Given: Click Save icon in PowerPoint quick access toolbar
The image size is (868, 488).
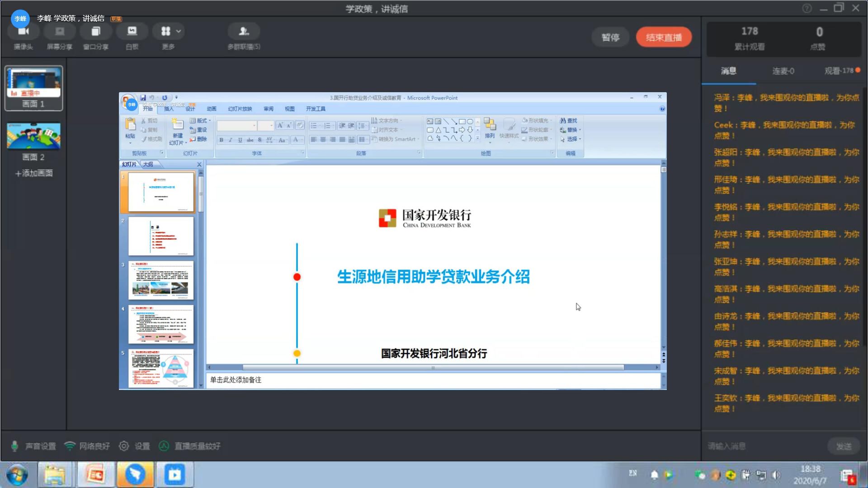Looking at the screenshot, I should point(143,98).
